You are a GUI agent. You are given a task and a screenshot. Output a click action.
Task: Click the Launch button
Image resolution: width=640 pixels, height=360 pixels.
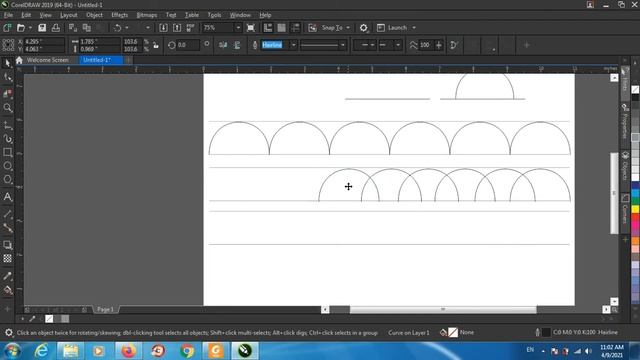point(393,28)
